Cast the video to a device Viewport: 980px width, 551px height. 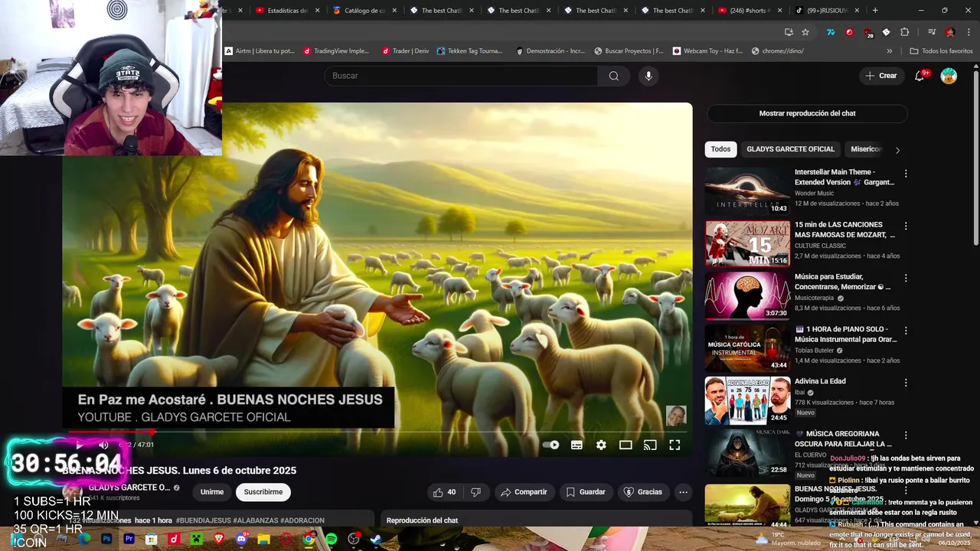pos(650,445)
